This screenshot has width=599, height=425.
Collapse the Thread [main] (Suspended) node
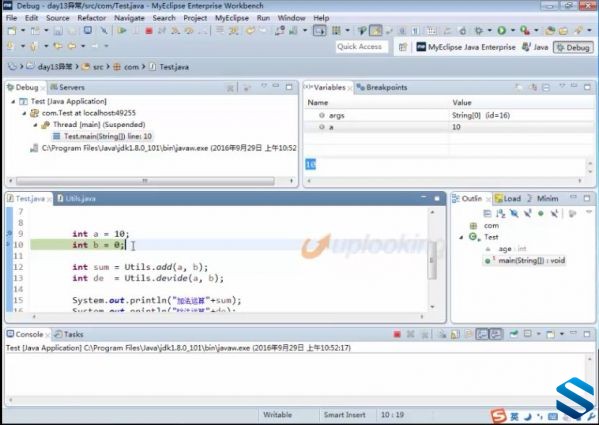pos(35,125)
